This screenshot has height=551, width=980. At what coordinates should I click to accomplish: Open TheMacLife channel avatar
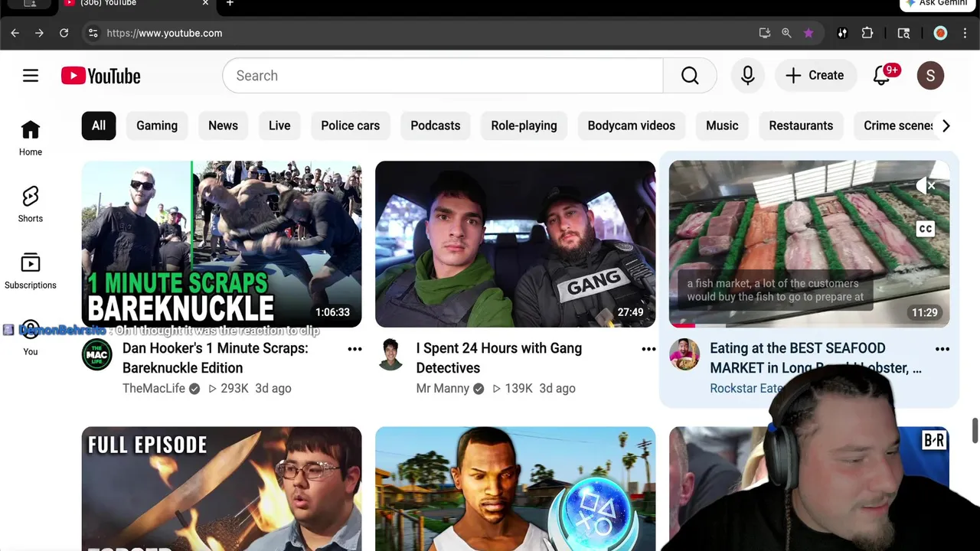97,355
